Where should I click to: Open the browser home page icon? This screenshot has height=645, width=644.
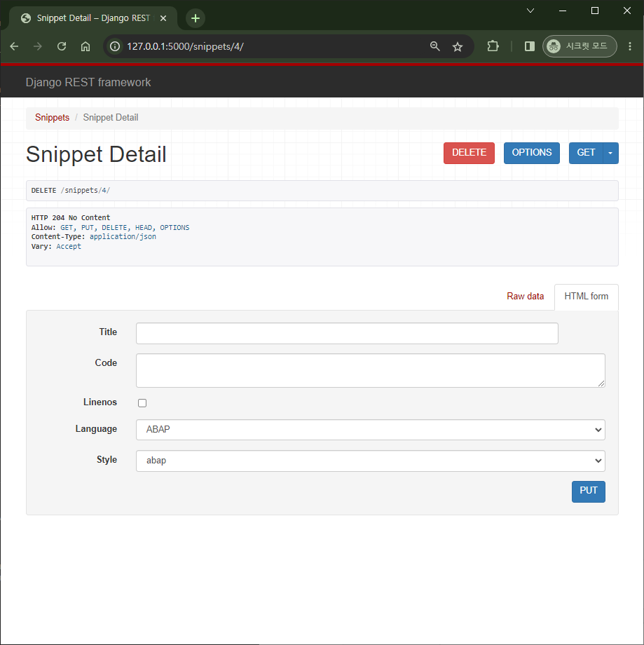85,46
